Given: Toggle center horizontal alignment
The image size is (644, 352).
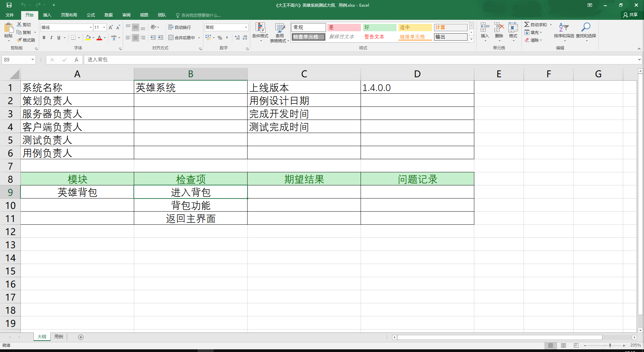Looking at the screenshot, I should point(135,38).
